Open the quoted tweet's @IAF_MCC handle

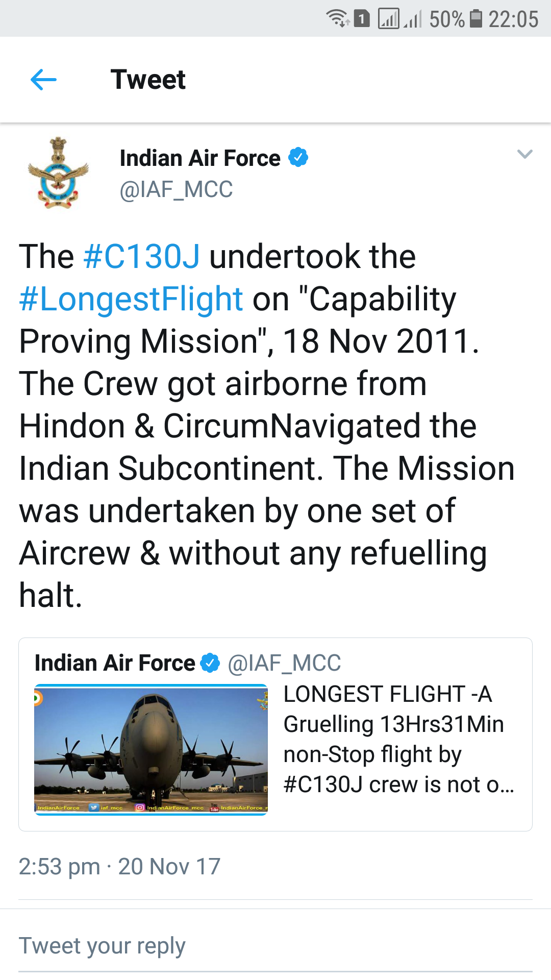pos(284,663)
